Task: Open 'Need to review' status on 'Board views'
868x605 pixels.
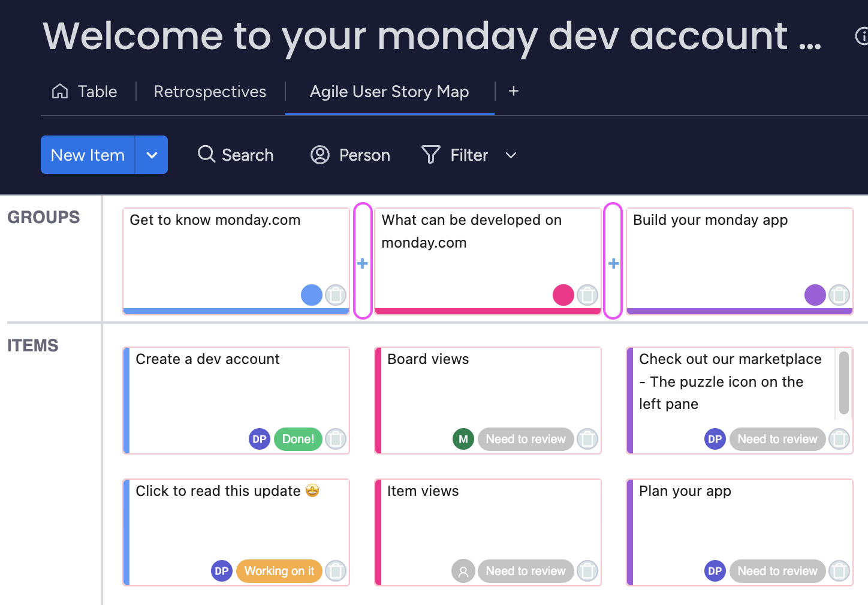Action: click(x=526, y=439)
